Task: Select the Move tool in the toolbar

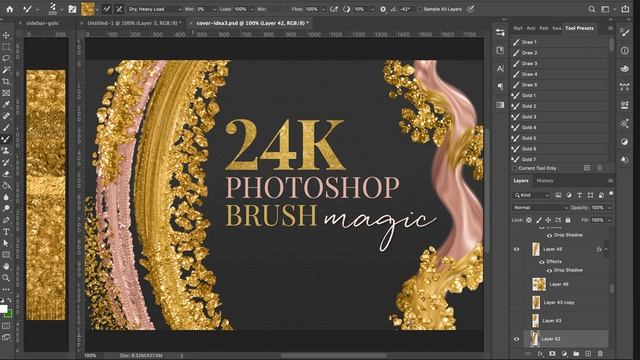Action: (x=6, y=36)
